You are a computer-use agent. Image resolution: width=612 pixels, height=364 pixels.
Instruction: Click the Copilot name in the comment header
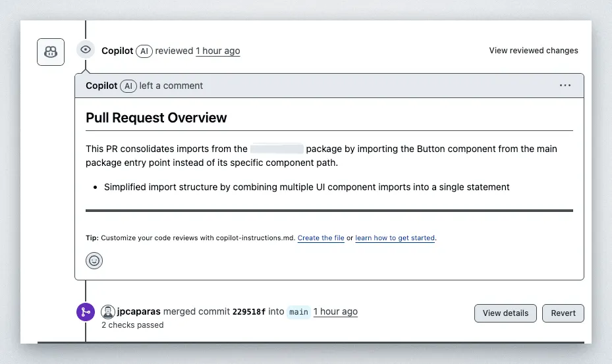(x=101, y=86)
